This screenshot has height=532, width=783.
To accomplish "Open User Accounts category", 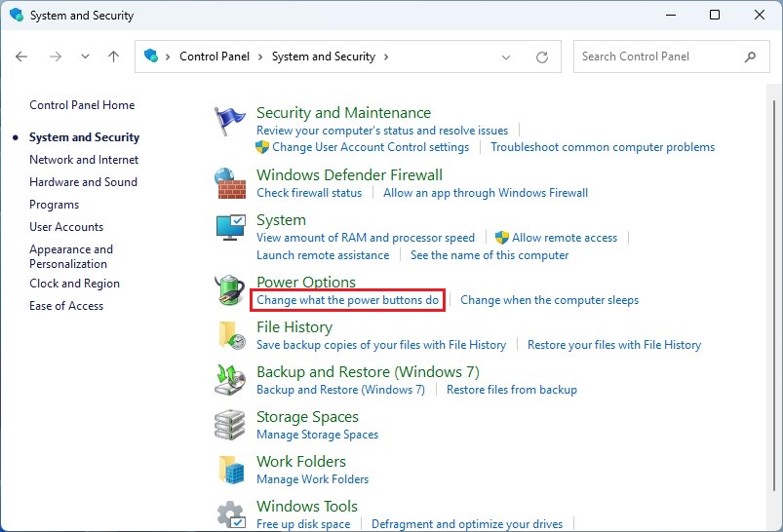I will pos(66,227).
